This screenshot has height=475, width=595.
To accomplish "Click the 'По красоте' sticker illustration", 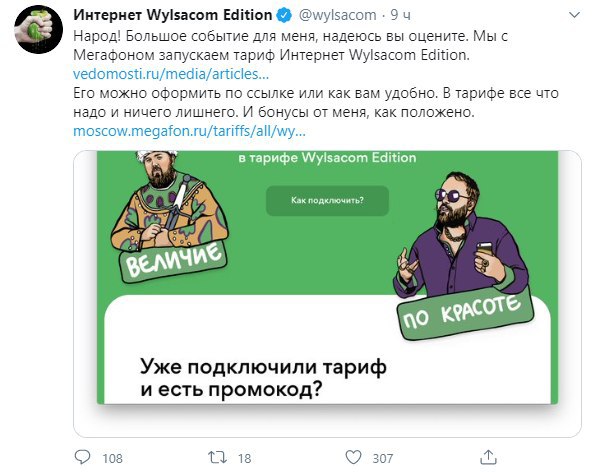I will click(463, 256).
